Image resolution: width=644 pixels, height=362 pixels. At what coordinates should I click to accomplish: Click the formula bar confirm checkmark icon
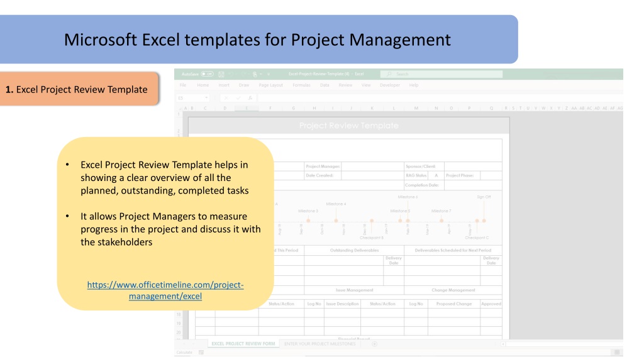tap(238, 98)
